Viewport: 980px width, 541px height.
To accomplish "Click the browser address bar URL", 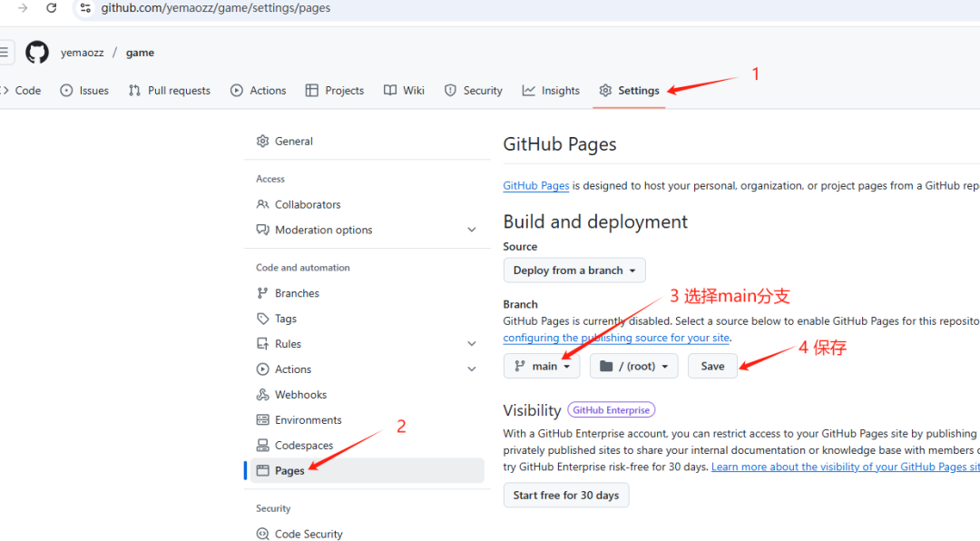I will coord(216,8).
